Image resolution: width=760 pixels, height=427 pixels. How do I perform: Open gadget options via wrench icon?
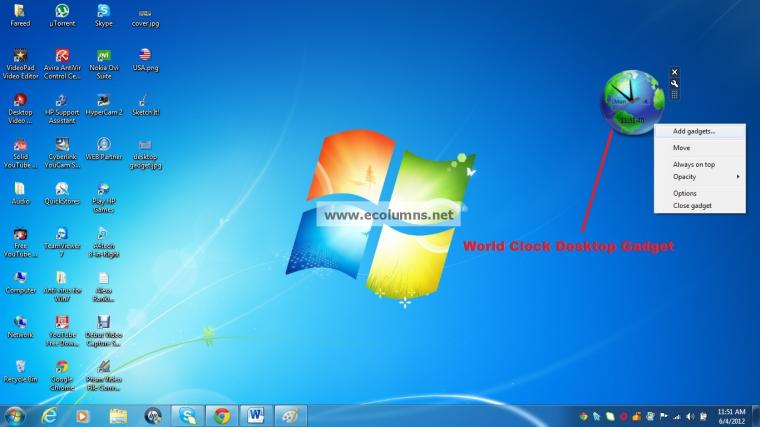pyautogui.click(x=674, y=83)
